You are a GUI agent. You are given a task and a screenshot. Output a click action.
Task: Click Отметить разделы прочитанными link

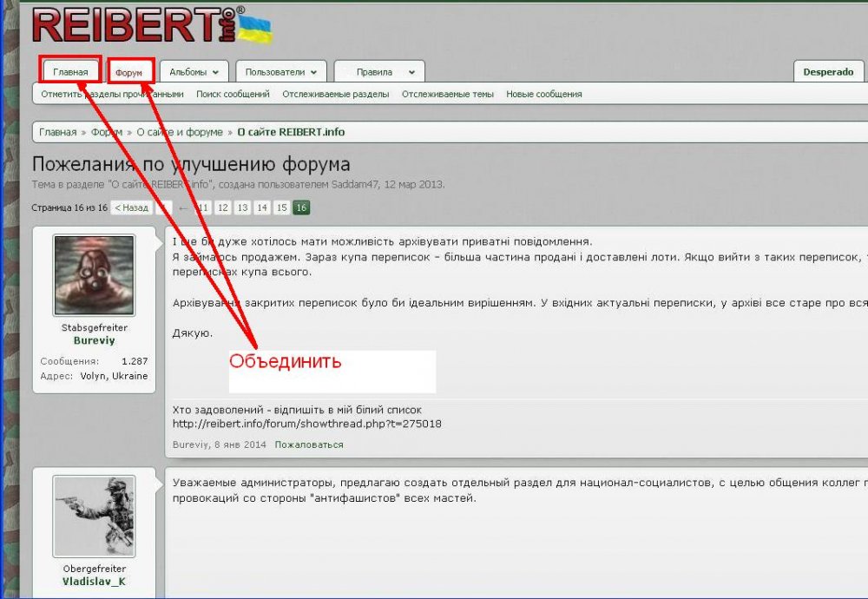point(112,94)
